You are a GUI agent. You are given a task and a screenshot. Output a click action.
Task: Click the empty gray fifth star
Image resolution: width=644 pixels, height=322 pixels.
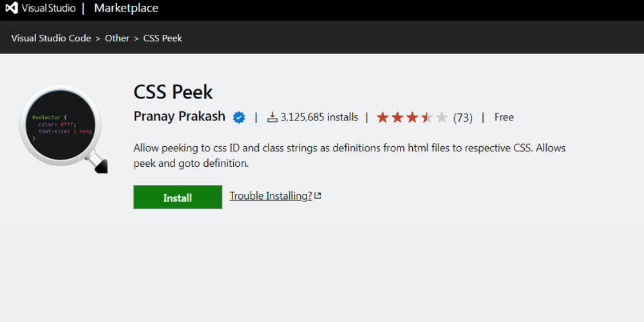pyautogui.click(x=442, y=117)
